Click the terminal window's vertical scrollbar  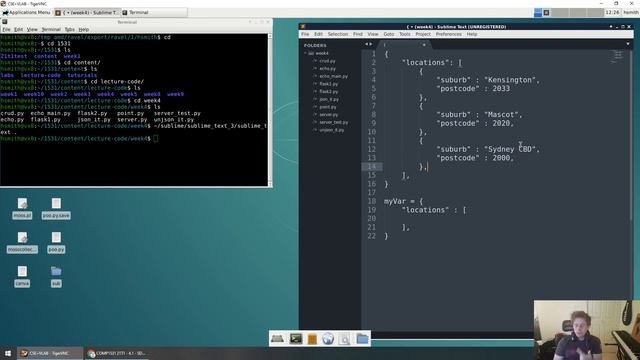[269, 109]
